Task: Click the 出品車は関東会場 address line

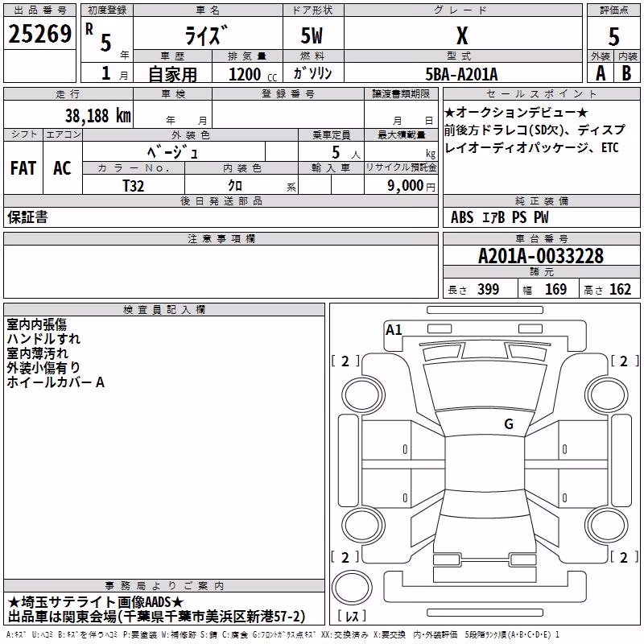Action: click(x=156, y=617)
